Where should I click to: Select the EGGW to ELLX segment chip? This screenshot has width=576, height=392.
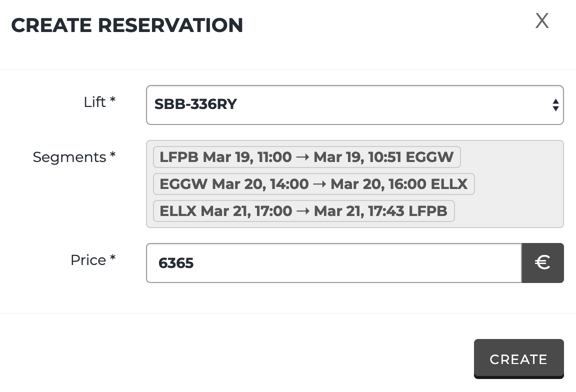point(313,184)
